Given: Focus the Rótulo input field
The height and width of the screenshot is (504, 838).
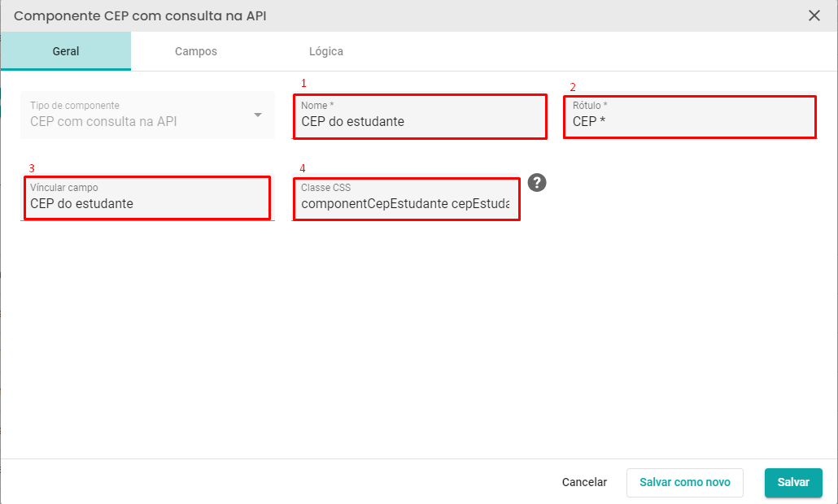Looking at the screenshot, I should (690, 116).
